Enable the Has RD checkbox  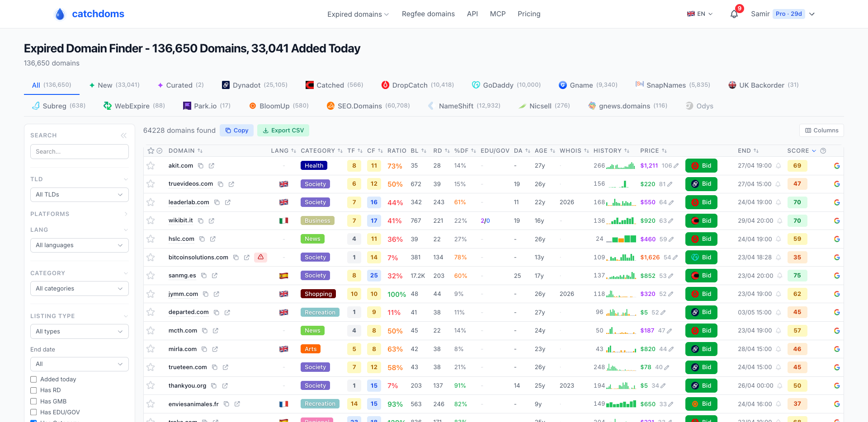coord(33,390)
